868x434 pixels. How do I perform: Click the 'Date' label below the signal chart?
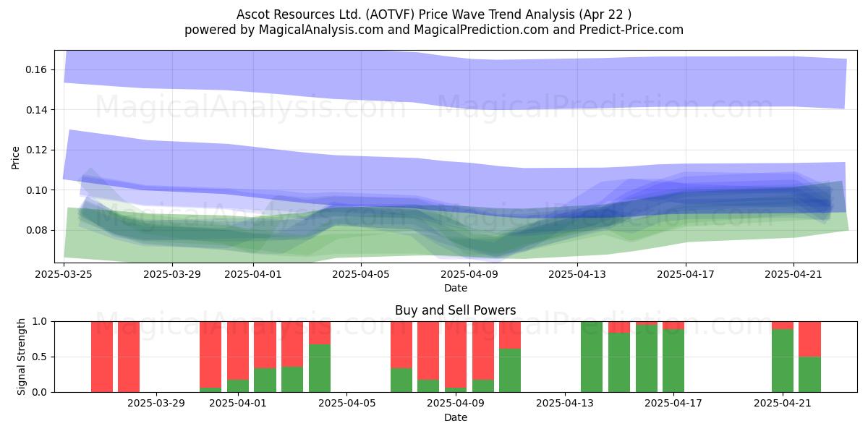pos(456,417)
